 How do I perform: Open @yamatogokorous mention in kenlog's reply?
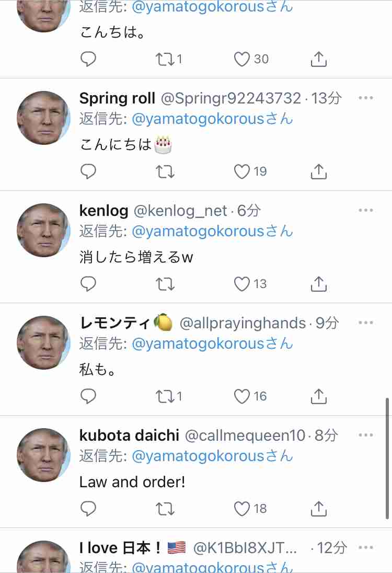(x=212, y=231)
